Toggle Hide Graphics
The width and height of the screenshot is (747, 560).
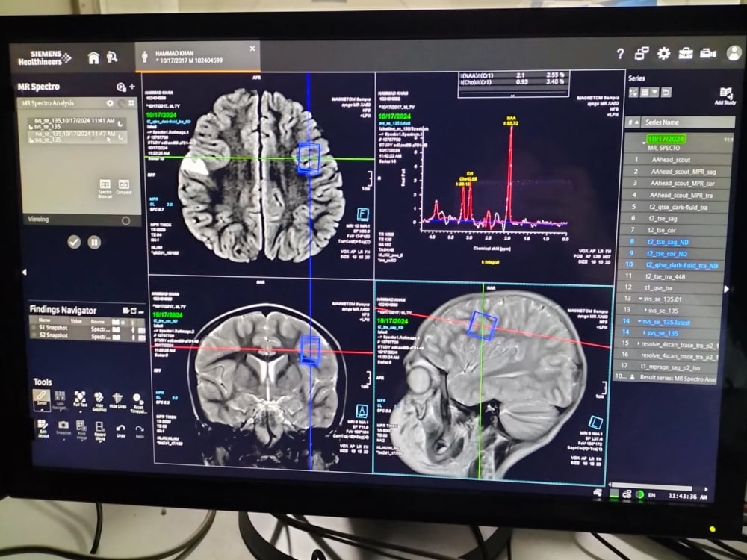coord(99,402)
